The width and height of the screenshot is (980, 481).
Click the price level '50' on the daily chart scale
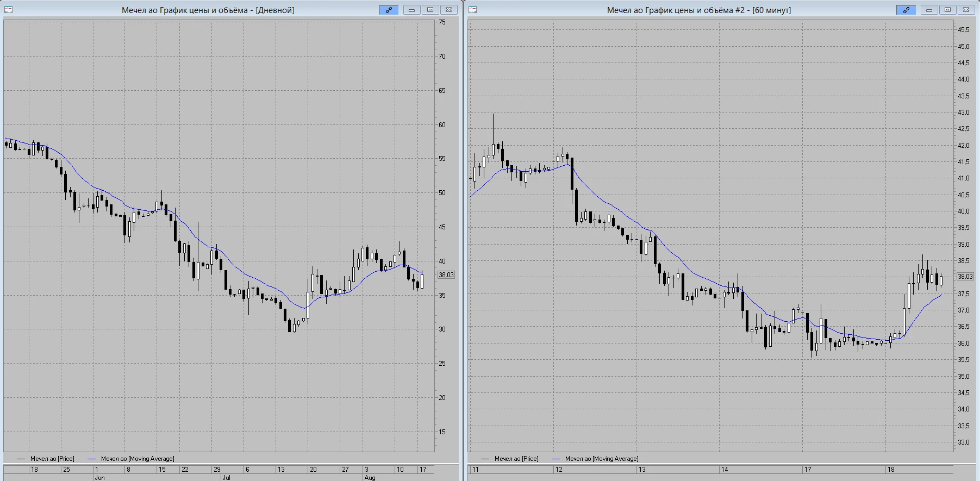point(442,193)
